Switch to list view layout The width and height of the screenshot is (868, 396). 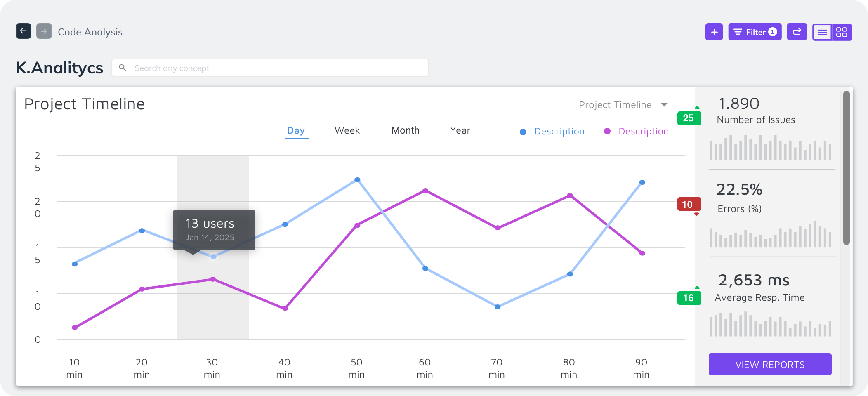[822, 32]
